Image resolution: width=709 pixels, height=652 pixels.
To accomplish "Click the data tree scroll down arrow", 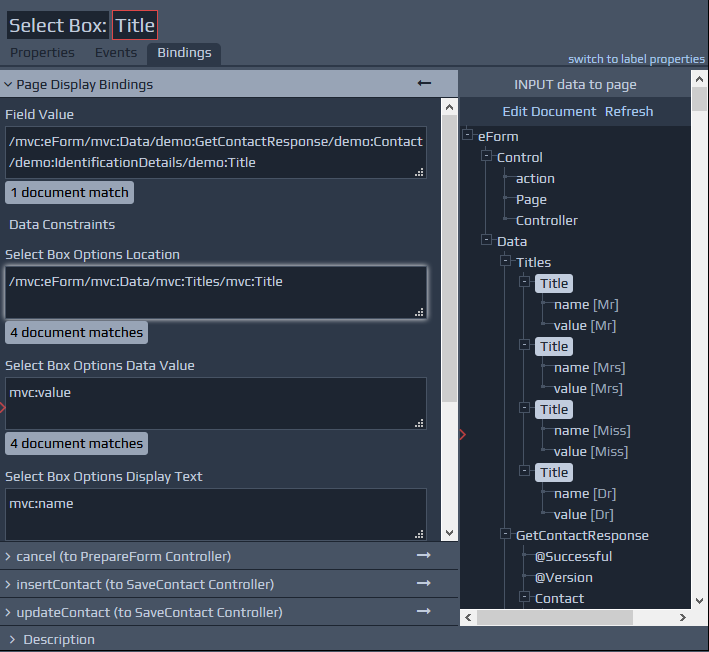I will [699, 600].
